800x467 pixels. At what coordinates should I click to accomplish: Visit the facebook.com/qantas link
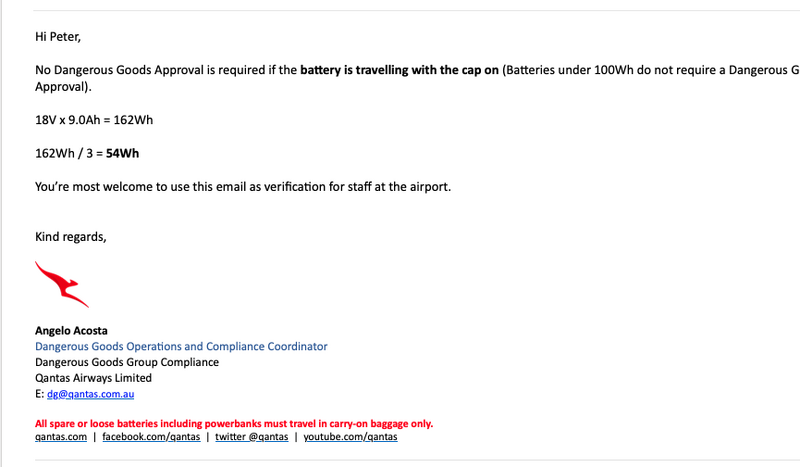click(x=149, y=437)
